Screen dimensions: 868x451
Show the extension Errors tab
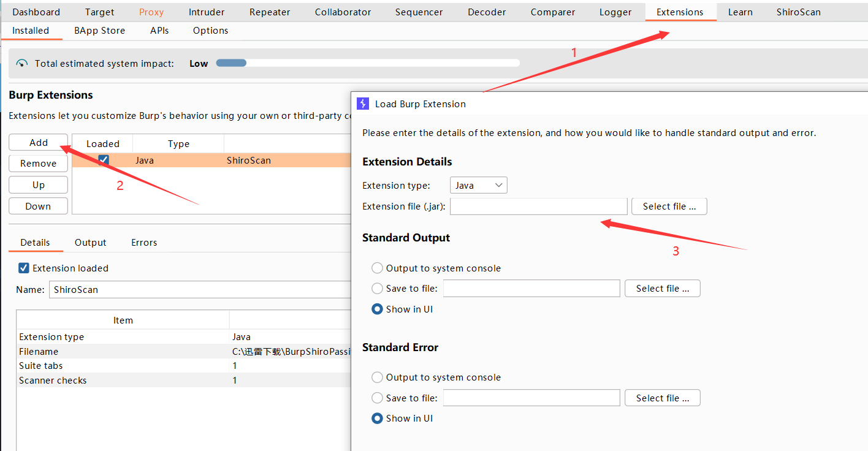coord(144,242)
